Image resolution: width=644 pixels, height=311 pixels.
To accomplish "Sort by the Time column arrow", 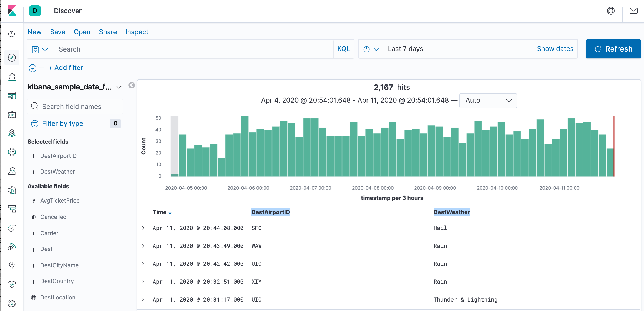I will 170,213.
